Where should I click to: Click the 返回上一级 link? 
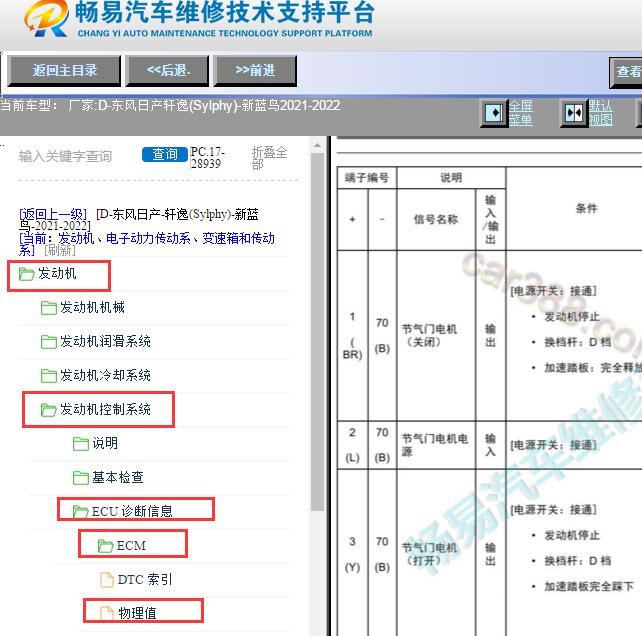point(53,214)
